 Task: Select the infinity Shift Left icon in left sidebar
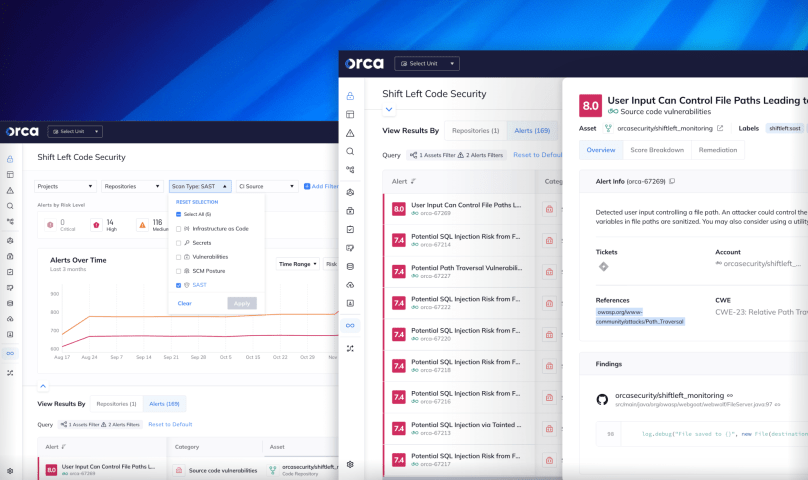click(10, 353)
